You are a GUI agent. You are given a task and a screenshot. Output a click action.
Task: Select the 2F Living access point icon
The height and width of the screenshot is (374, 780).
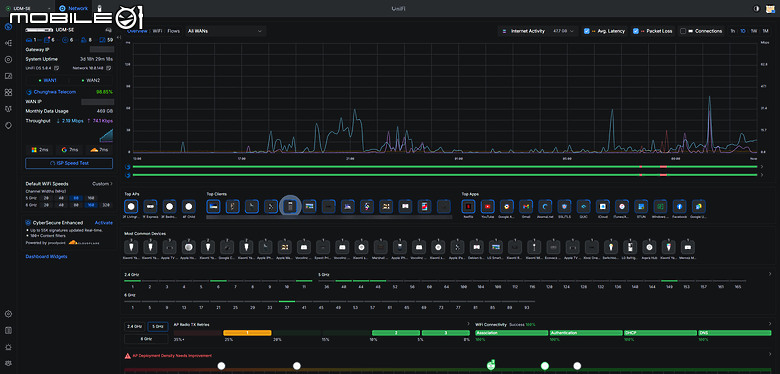pyautogui.click(x=131, y=206)
